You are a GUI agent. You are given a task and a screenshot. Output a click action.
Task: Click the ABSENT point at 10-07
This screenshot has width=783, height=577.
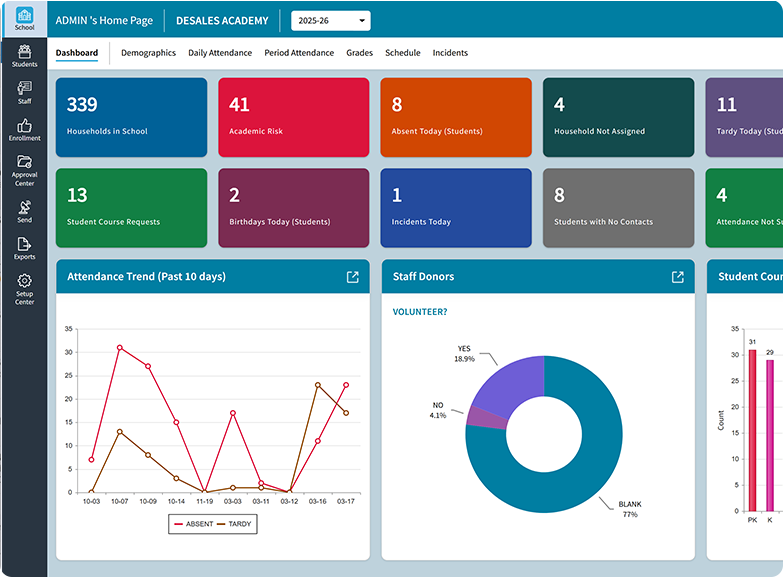click(x=120, y=347)
